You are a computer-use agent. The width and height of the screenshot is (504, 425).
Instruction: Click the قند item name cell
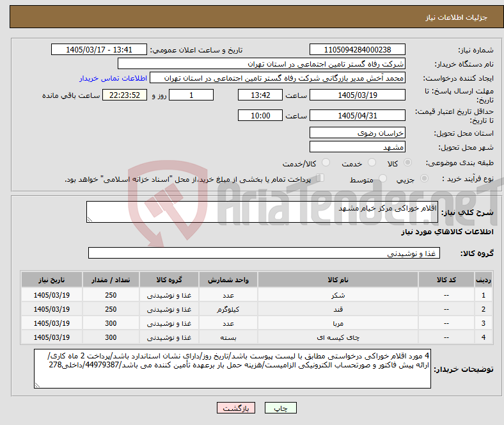(338, 309)
